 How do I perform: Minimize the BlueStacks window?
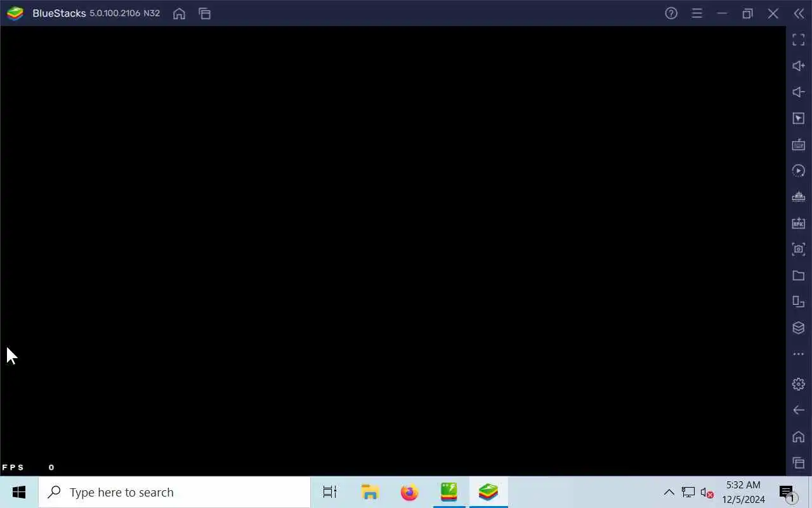722,13
